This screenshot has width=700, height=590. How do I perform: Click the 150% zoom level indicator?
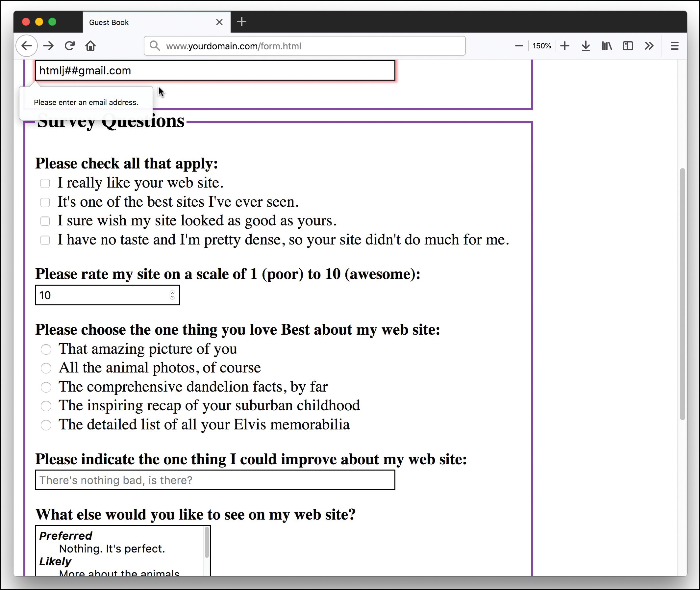[541, 46]
